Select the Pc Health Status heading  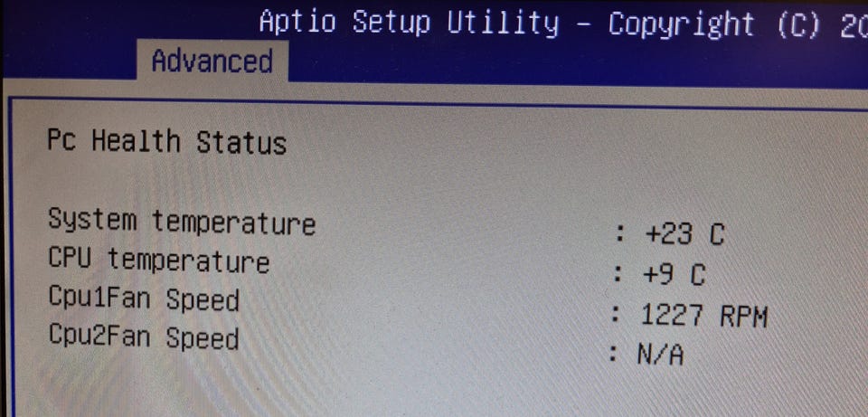click(166, 141)
